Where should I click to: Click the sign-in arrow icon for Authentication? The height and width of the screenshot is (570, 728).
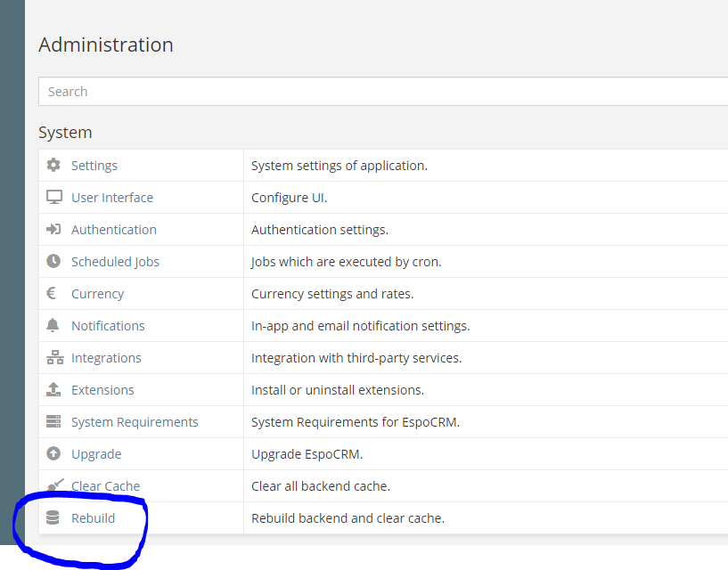pyautogui.click(x=53, y=230)
